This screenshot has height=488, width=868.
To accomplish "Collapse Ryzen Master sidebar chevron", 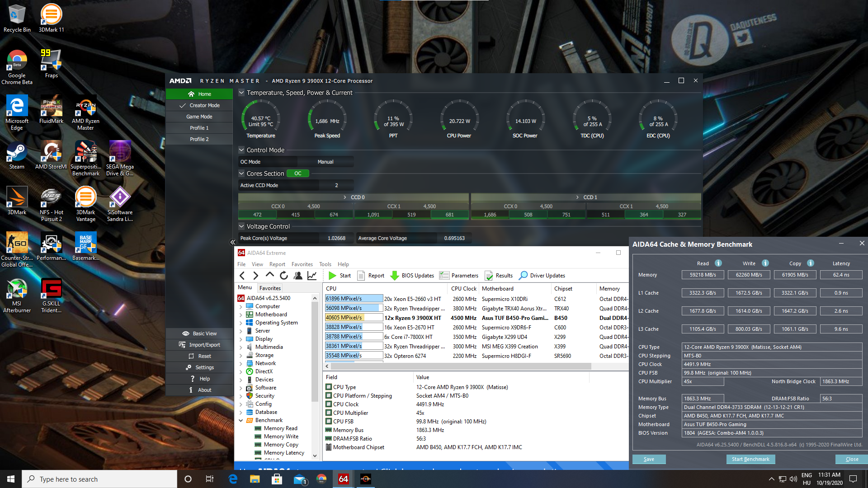I will (x=233, y=242).
